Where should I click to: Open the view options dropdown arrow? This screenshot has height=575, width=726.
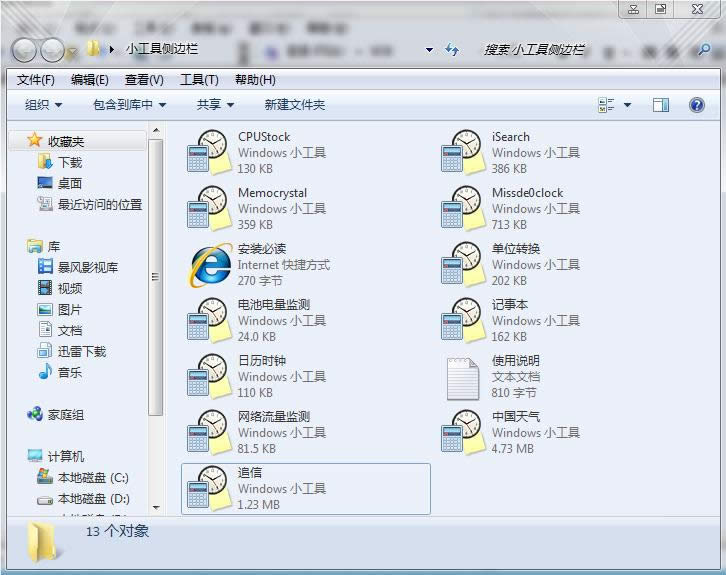pos(628,105)
